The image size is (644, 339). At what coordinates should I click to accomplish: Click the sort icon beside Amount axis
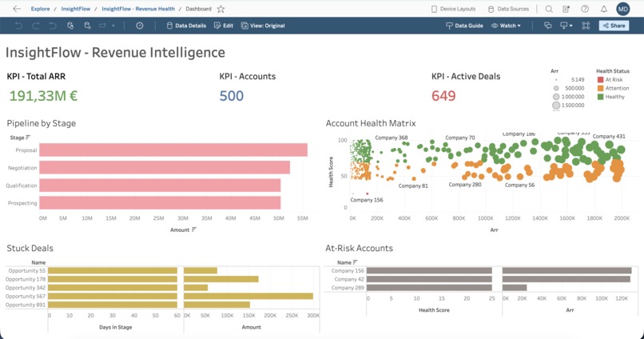tap(194, 229)
